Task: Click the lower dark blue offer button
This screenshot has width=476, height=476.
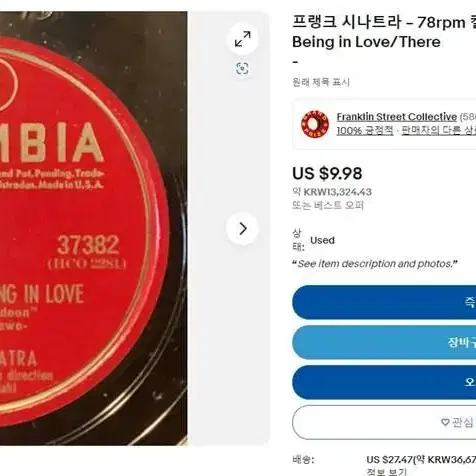Action: 384,382
